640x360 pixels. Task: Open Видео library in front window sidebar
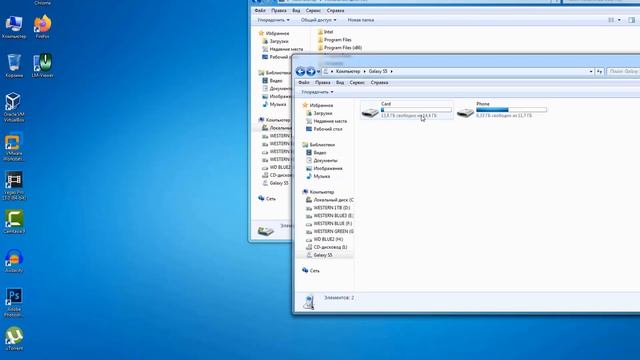[320, 153]
